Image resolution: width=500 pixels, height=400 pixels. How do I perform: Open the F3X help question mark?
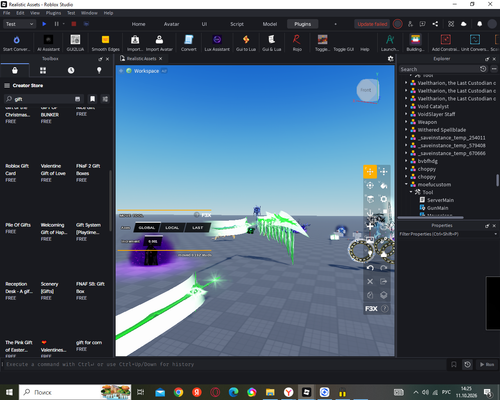coord(385,309)
